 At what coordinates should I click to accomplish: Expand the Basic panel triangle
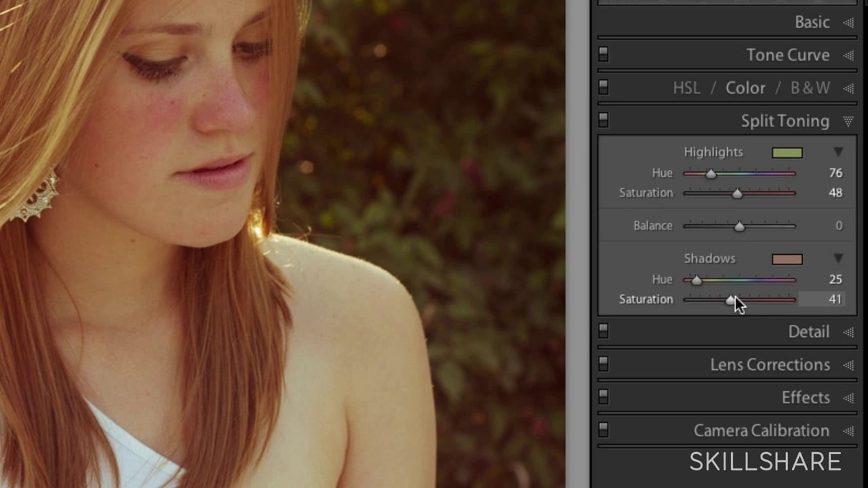[x=848, y=22]
